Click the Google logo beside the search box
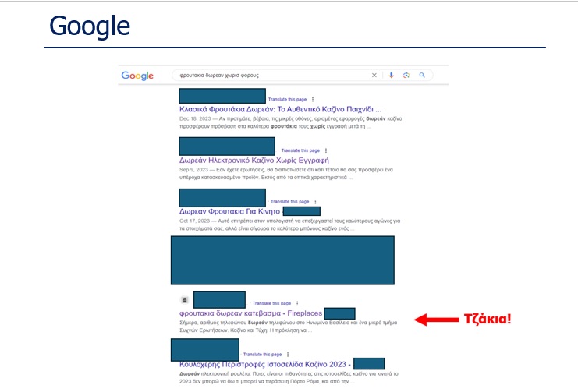 137,76
